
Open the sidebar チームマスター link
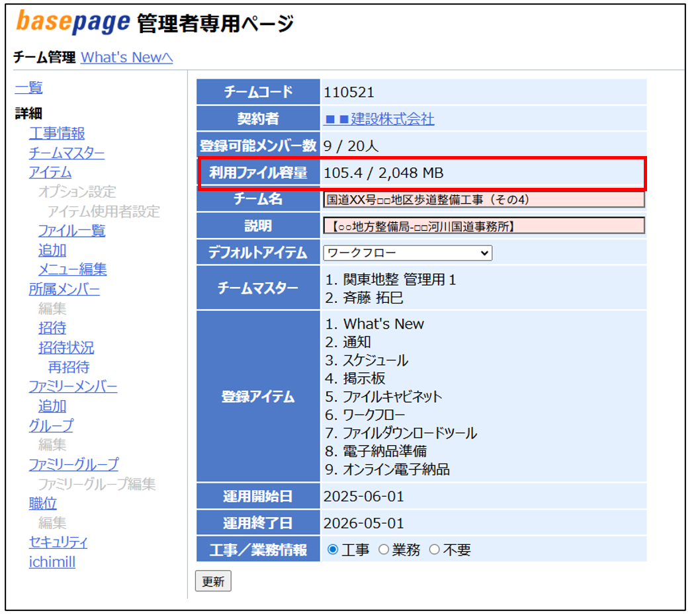pyautogui.click(x=66, y=153)
